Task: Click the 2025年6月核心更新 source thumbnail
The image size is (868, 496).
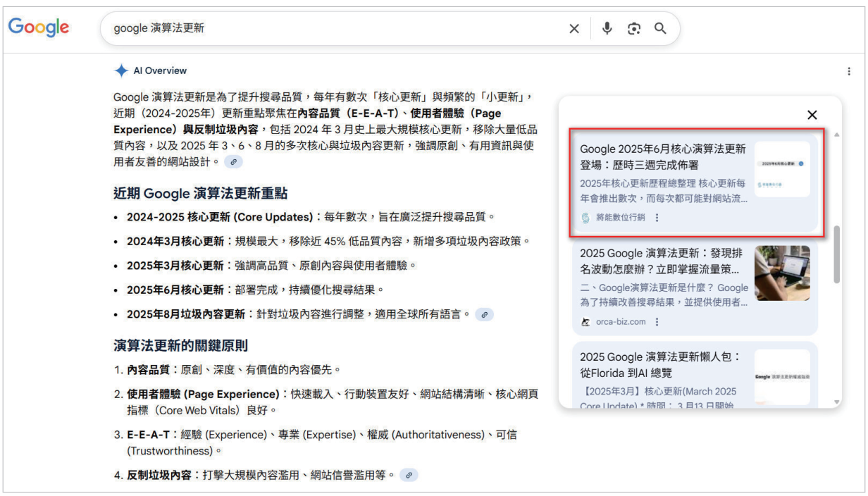Action: pos(782,170)
